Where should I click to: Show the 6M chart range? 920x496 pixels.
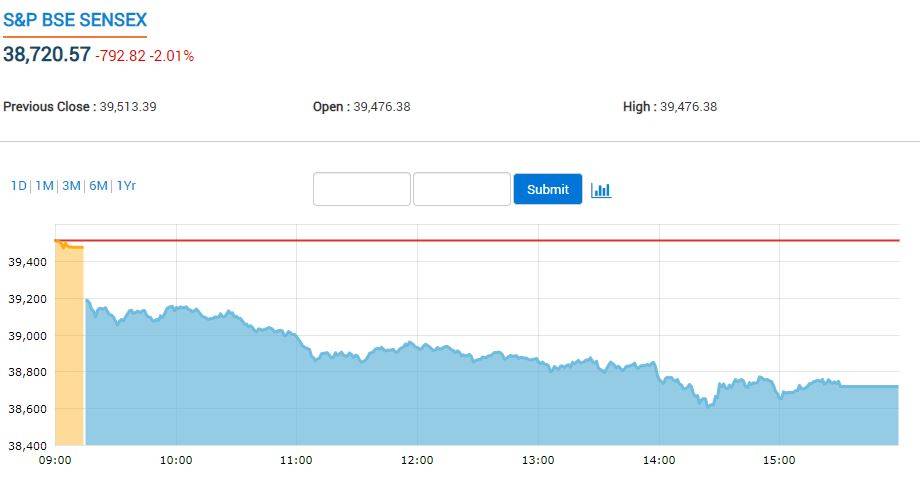(x=98, y=186)
